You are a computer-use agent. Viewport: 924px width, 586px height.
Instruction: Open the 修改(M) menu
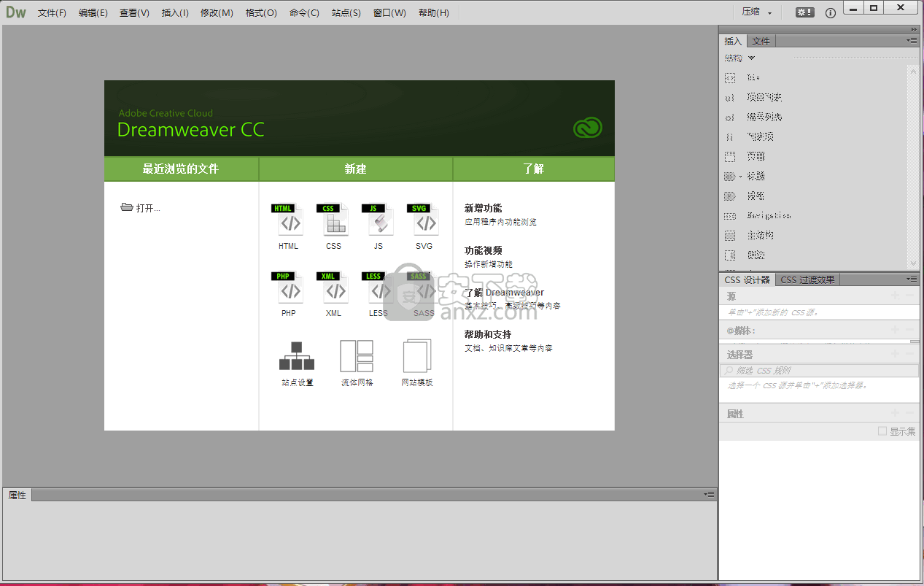217,13
